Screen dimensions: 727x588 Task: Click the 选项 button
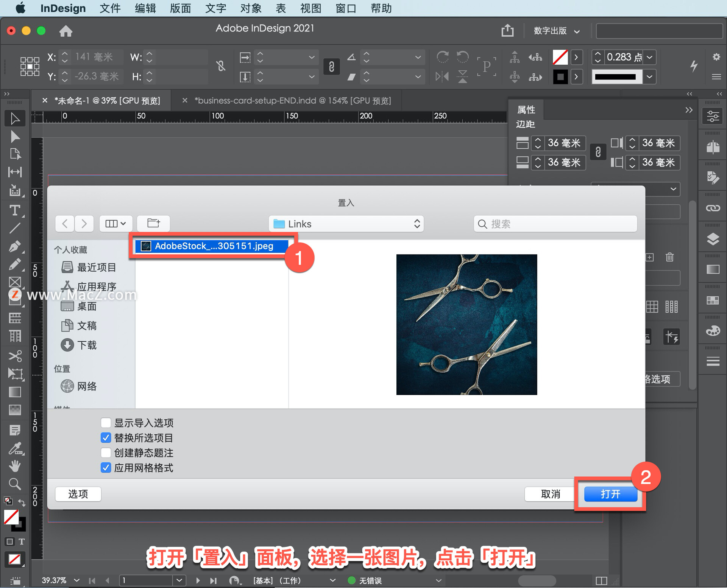coord(78,494)
